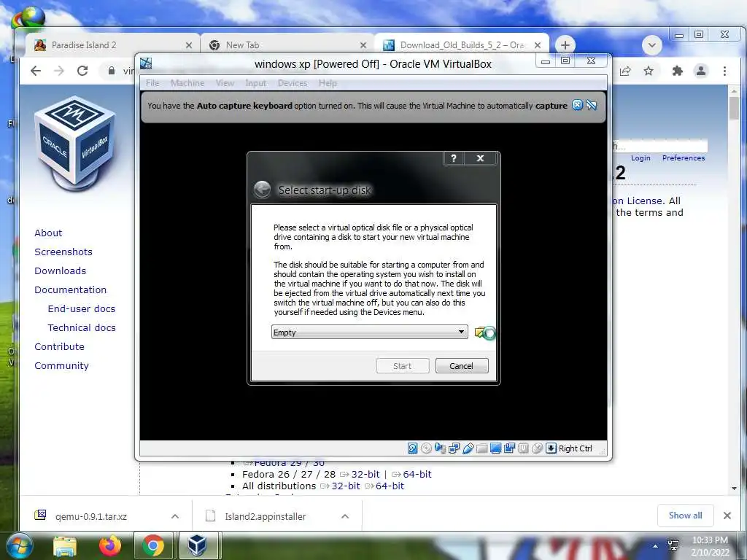This screenshot has width=747, height=560.
Task: Browse for a virtual optical disk file
Action: coord(485,332)
